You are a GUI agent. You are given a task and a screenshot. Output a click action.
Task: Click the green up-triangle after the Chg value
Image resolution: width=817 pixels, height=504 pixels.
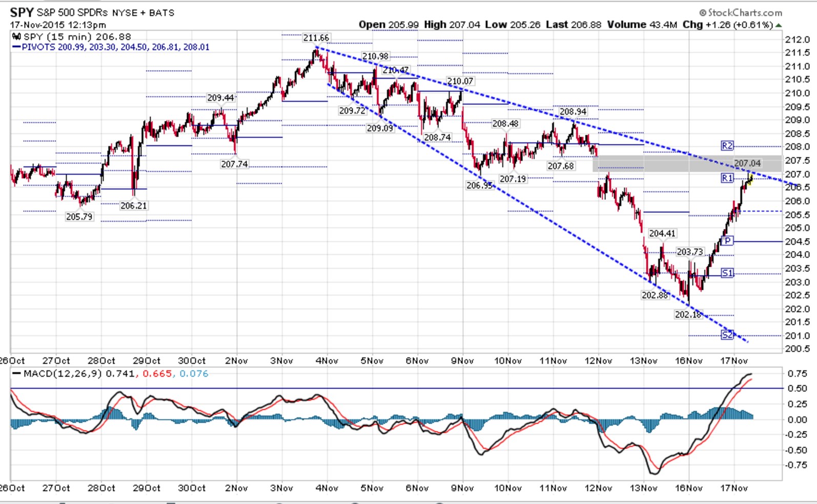coord(779,25)
